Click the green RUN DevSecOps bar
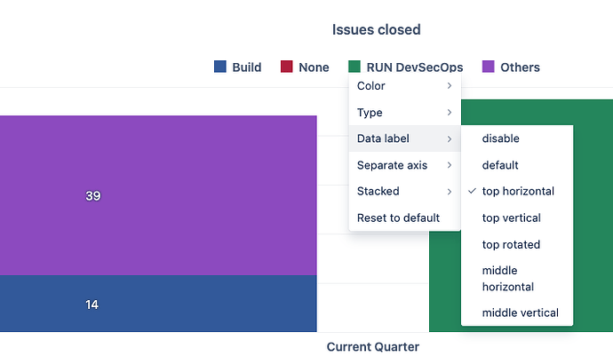 point(593,215)
